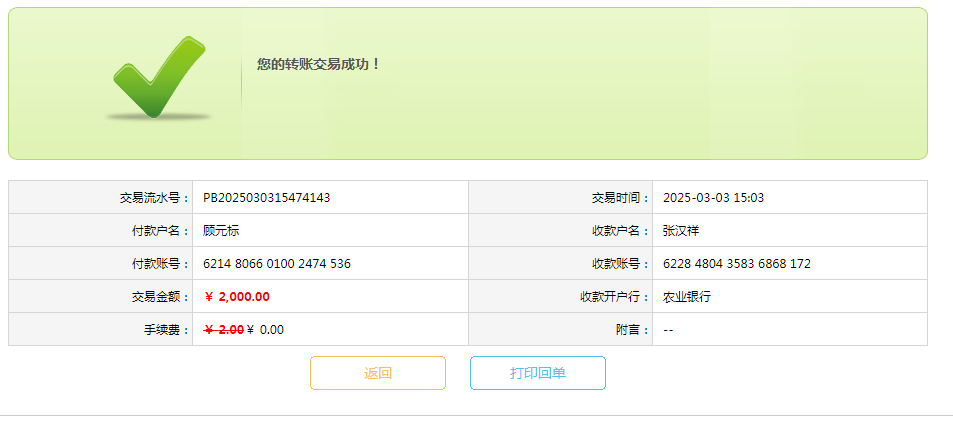Click the 返回 button
The width and height of the screenshot is (953, 423).
point(378,373)
